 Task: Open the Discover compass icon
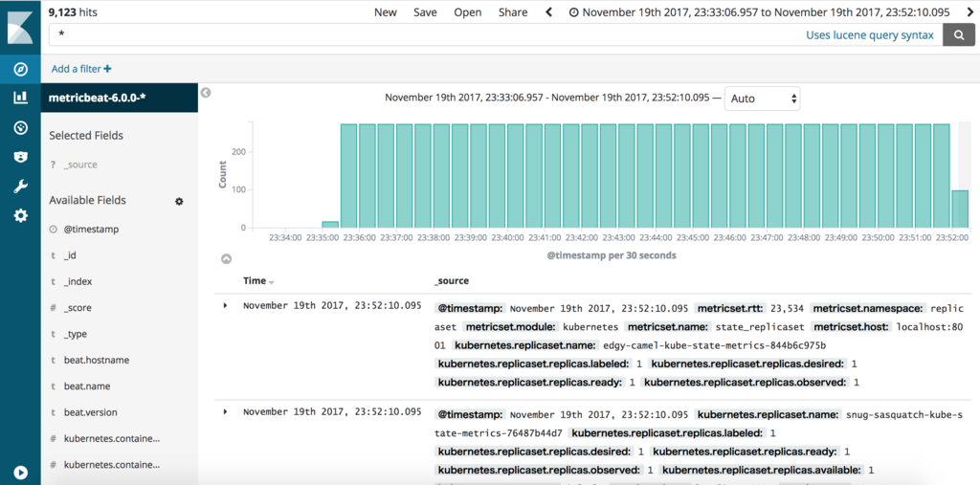[21, 69]
